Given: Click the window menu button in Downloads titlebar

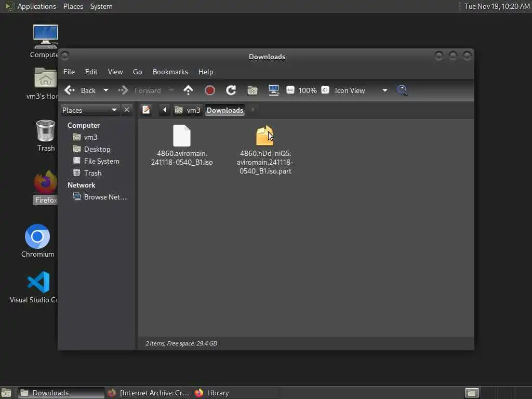Looking at the screenshot, I should 65,55.
